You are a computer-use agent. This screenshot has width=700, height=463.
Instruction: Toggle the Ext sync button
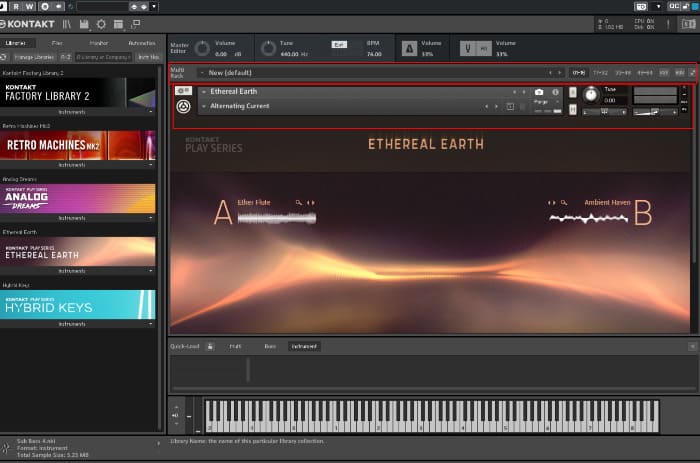(339, 44)
